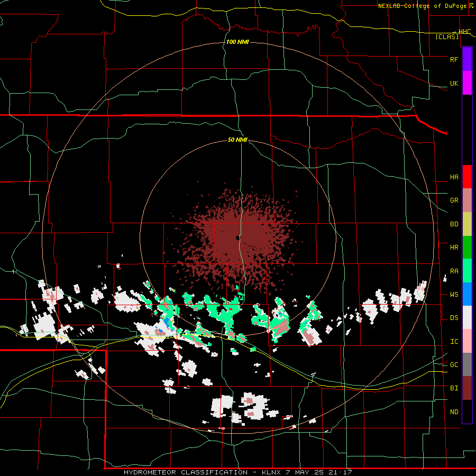The image size is (476, 476).
Task: Click the IC legend label
Action: pyautogui.click(x=454, y=342)
